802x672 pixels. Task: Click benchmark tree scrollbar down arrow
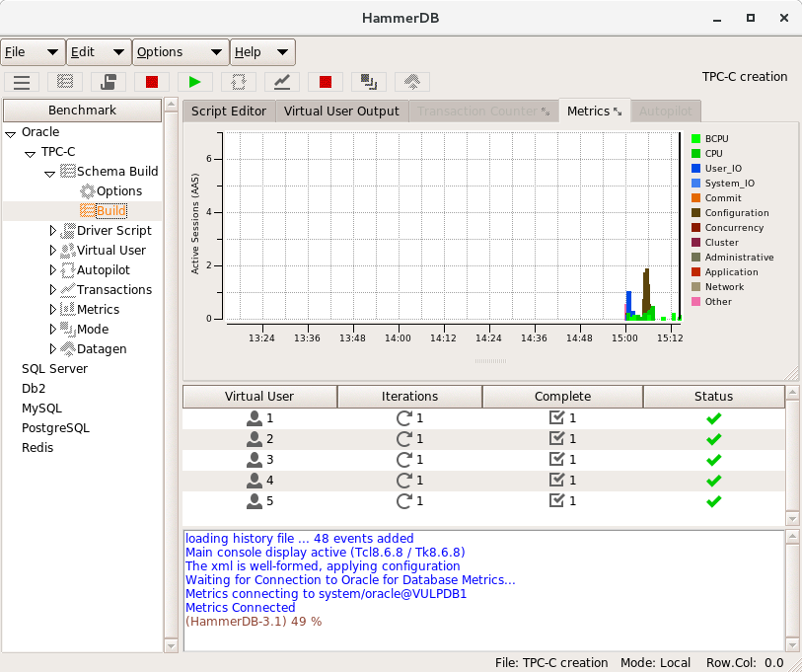tap(171, 646)
